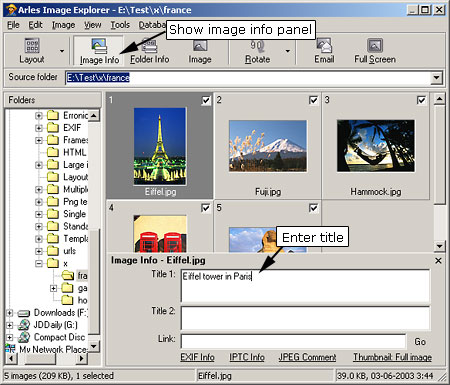Close the Image Info panel
Viewport: 450px width, 385px height.
click(x=438, y=261)
